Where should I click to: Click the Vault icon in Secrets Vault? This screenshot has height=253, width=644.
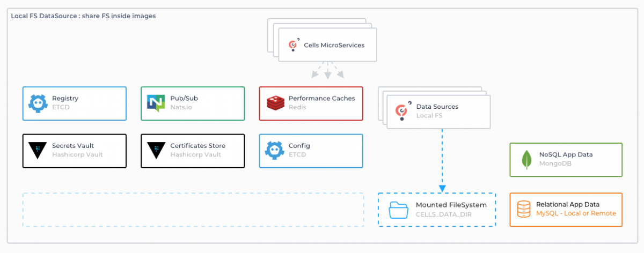(38, 150)
